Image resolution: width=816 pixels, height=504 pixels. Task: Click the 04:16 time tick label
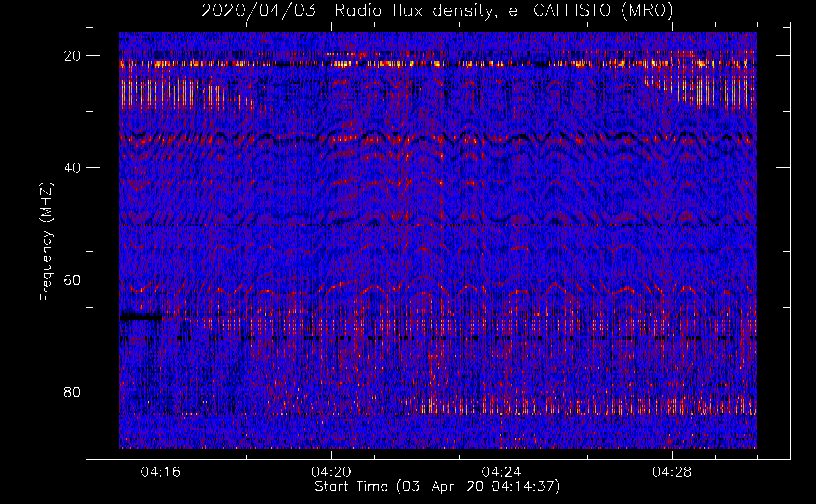161,472
